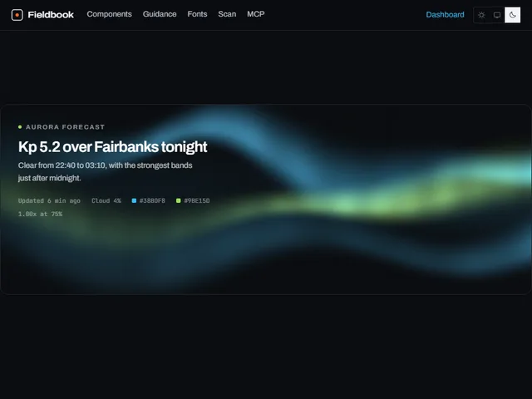532x399 pixels.
Task: Click the Cloud 4% readout
Action: click(x=106, y=201)
